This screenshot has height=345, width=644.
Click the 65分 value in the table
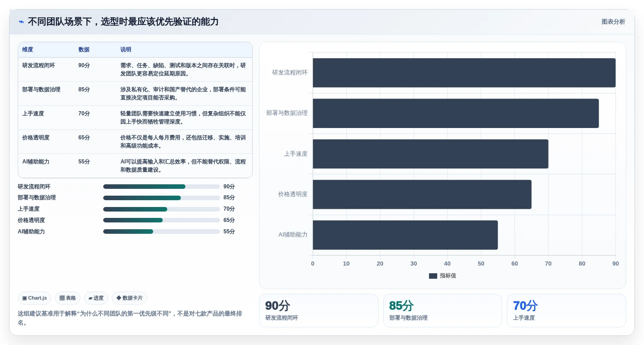click(84, 138)
